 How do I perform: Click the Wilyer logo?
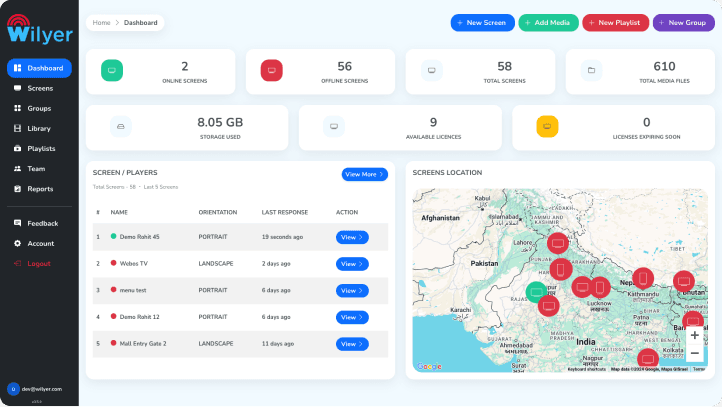40,29
